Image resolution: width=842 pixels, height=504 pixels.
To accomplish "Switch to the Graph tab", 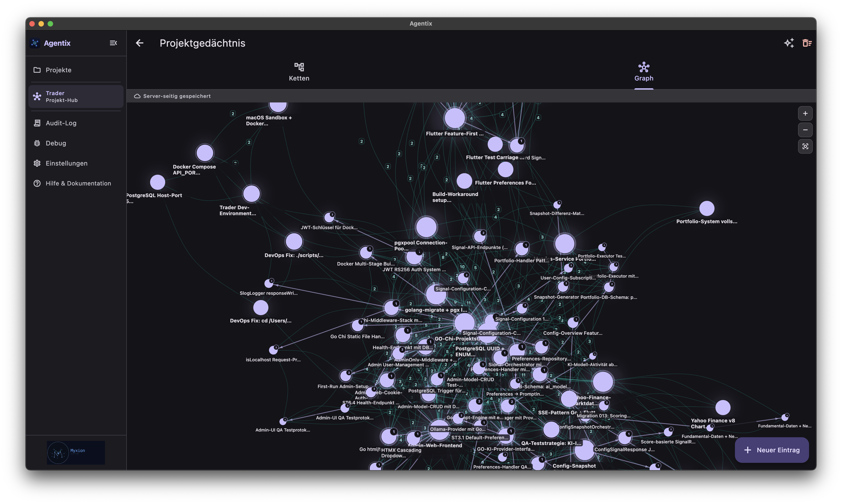I will point(644,73).
